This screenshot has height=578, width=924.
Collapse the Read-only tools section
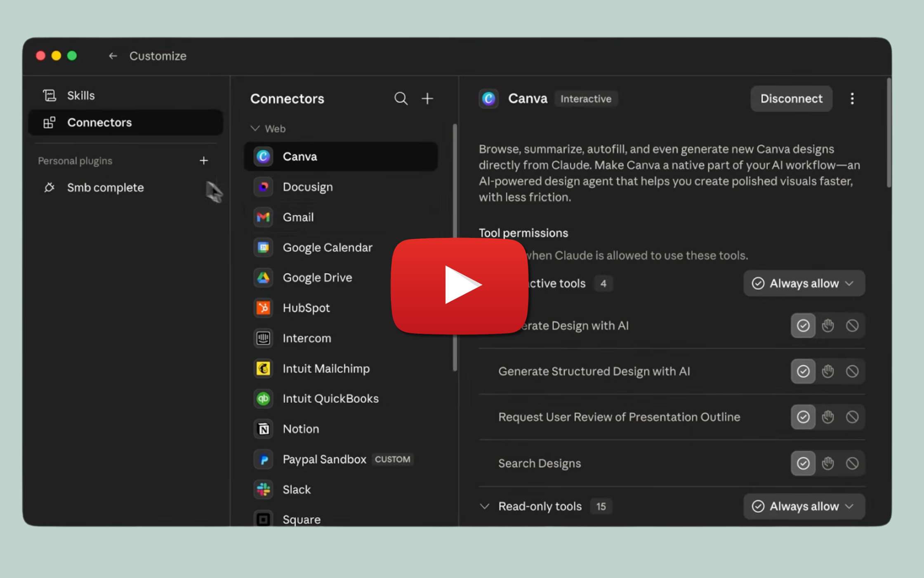(485, 506)
